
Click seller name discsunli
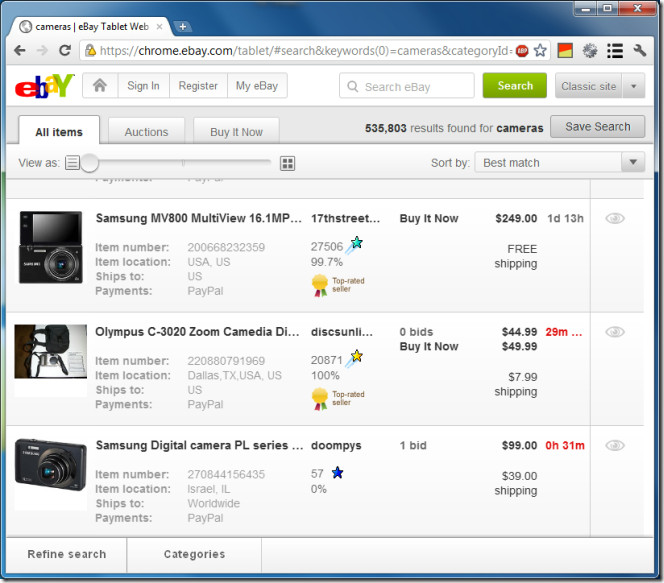(x=342, y=332)
